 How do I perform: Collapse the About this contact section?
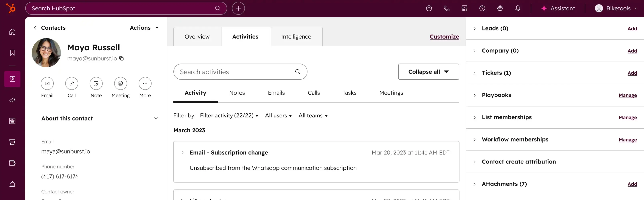click(156, 118)
